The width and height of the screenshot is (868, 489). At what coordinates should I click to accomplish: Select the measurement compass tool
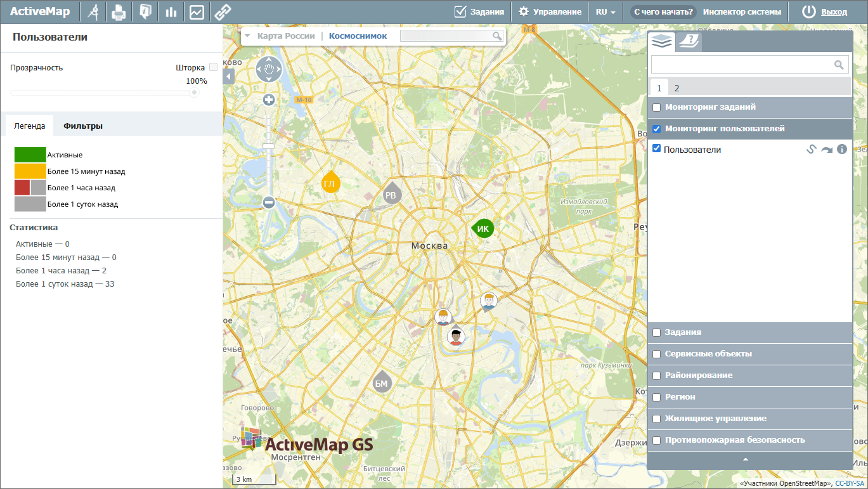coord(94,11)
